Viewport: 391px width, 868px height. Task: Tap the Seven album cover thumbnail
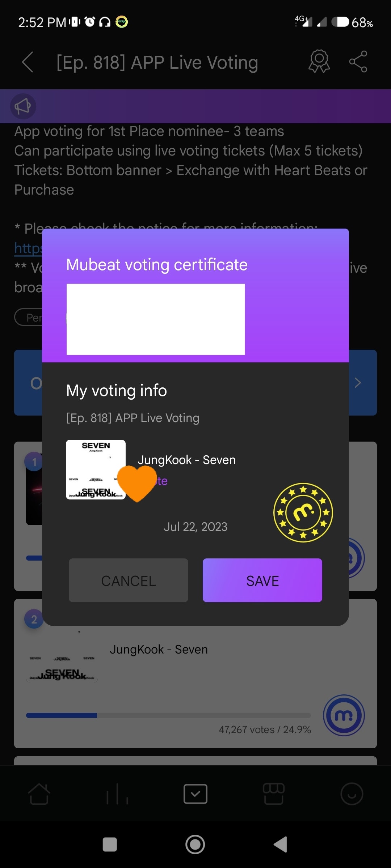(x=96, y=469)
